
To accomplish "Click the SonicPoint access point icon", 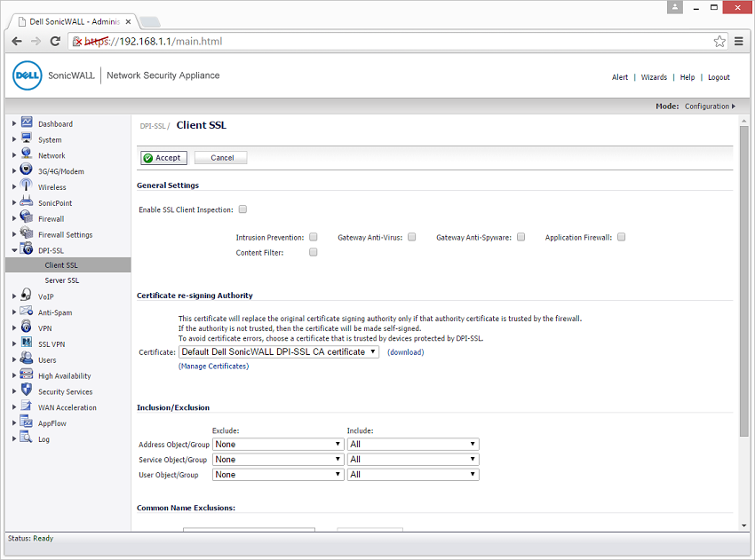I will pyautogui.click(x=27, y=201).
